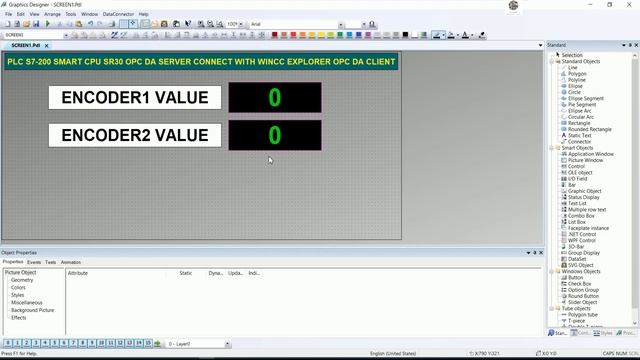Collapse the Smart Objects tree node
The height and width of the screenshot is (360, 640).
pos(552,148)
